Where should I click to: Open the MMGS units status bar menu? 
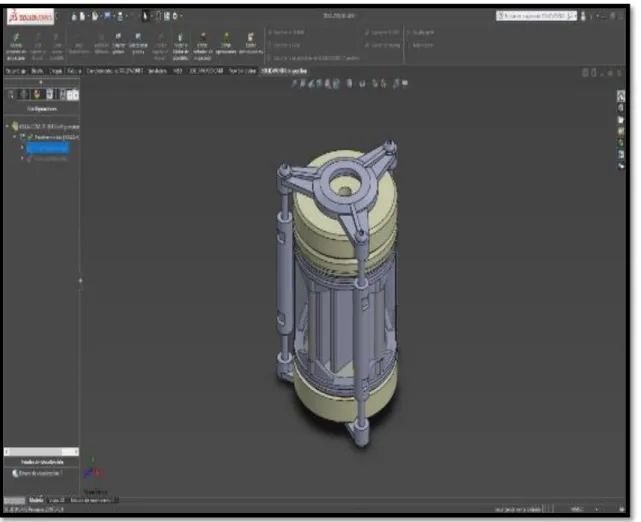(576, 509)
